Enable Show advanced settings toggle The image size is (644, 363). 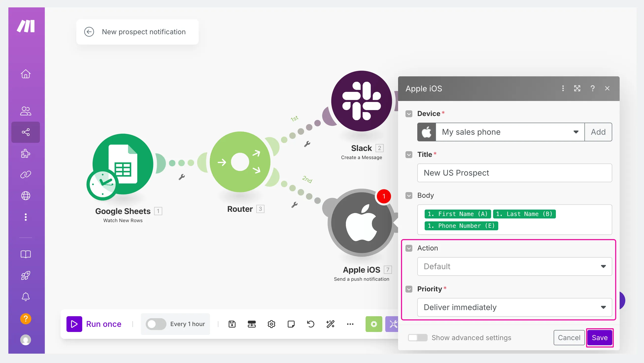[418, 337]
